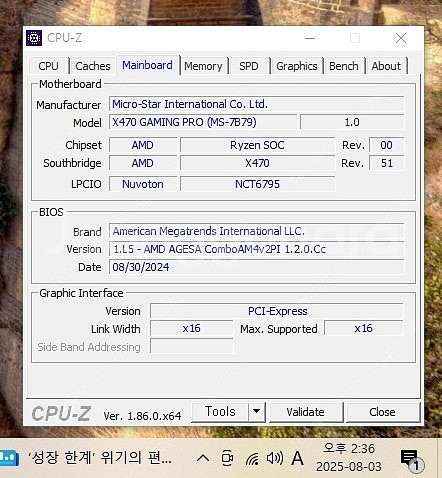Image resolution: width=442 pixels, height=478 pixels.
Task: Click the Link Width x16 field
Action: tap(192, 328)
